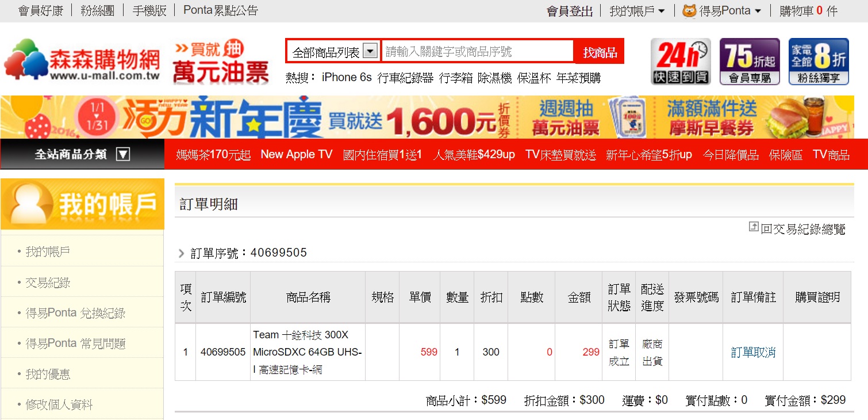Select hot search 保溫杯
Image resolution: width=868 pixels, height=420 pixels.
(x=534, y=78)
